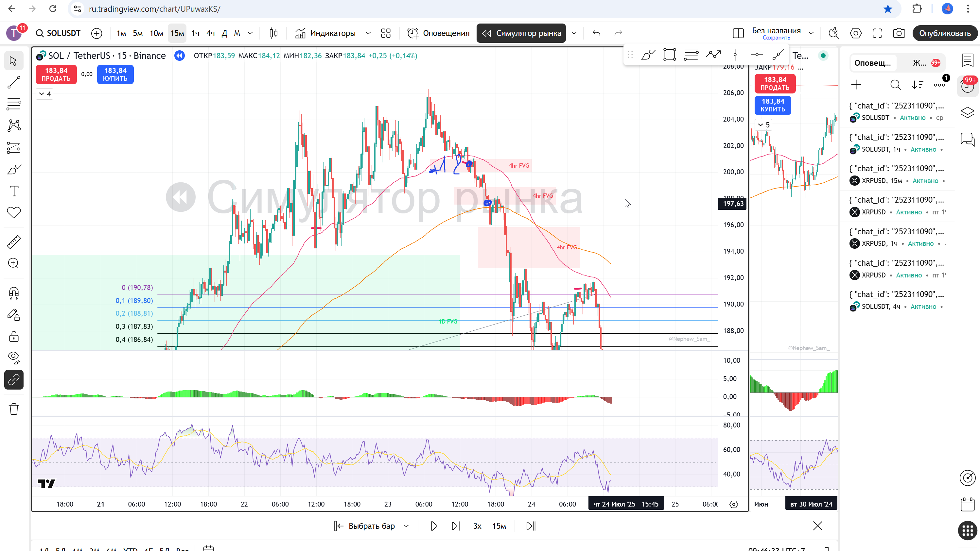The height and width of the screenshot is (551, 980).
Task: Click the Опубликовать button
Action: (x=945, y=33)
